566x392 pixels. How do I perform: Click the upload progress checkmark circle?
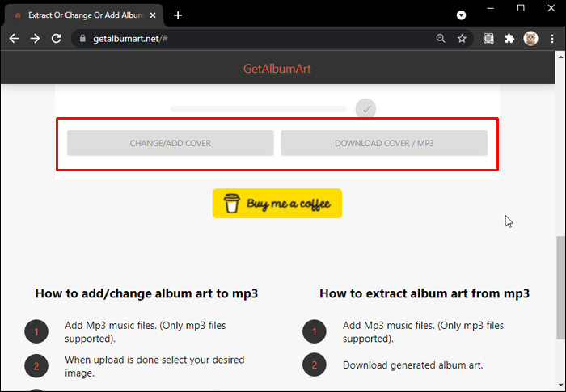[365, 108]
